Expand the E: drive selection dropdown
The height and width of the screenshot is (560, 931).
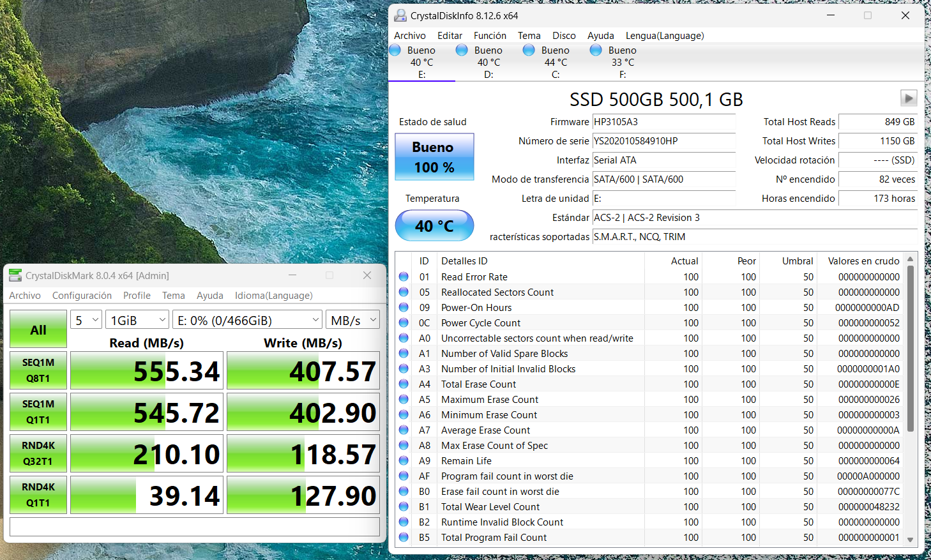248,321
